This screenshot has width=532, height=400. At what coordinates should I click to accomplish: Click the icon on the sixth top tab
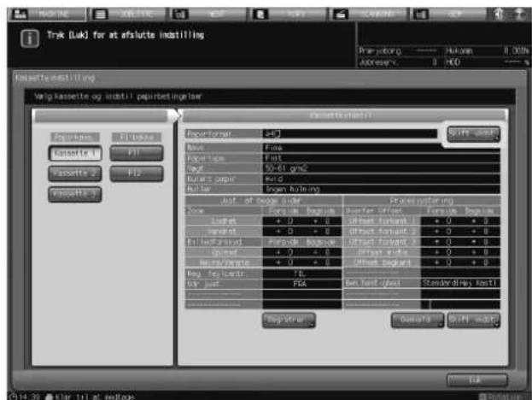(420, 15)
